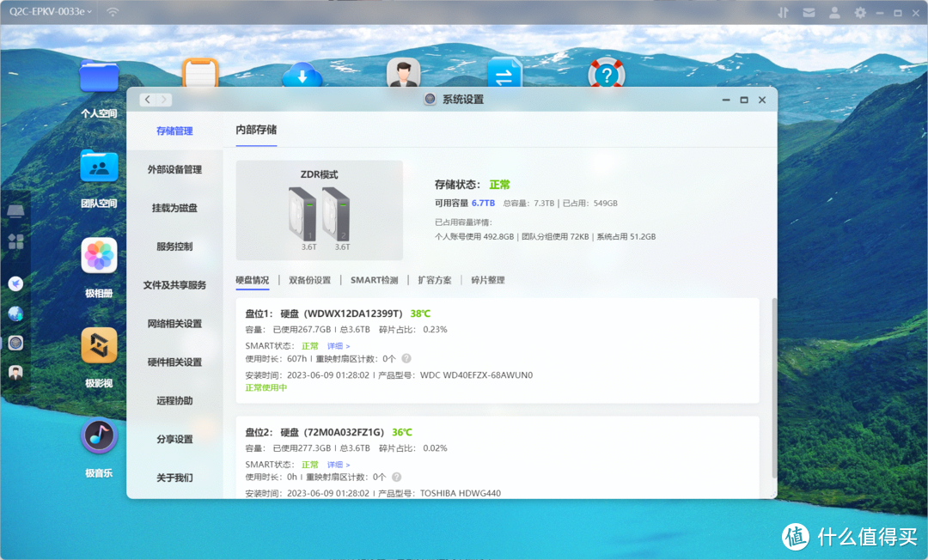Viewport: 928px width, 560px height.
Task: Select 外部设备管理 in the sidebar
Action: (x=174, y=169)
